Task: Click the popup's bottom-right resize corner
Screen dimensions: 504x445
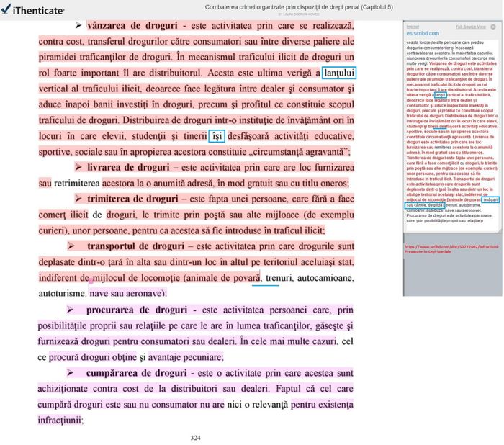Action: pyautogui.click(x=498, y=230)
